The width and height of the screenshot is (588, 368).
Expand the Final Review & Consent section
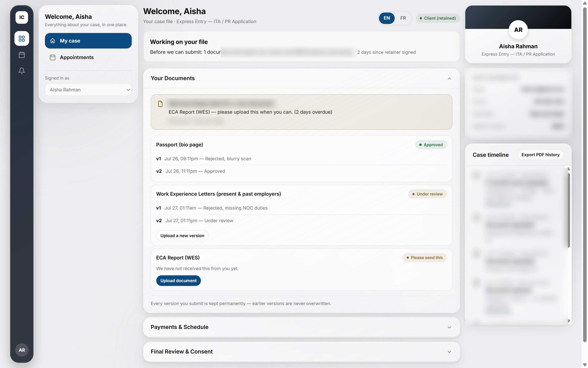(x=449, y=352)
